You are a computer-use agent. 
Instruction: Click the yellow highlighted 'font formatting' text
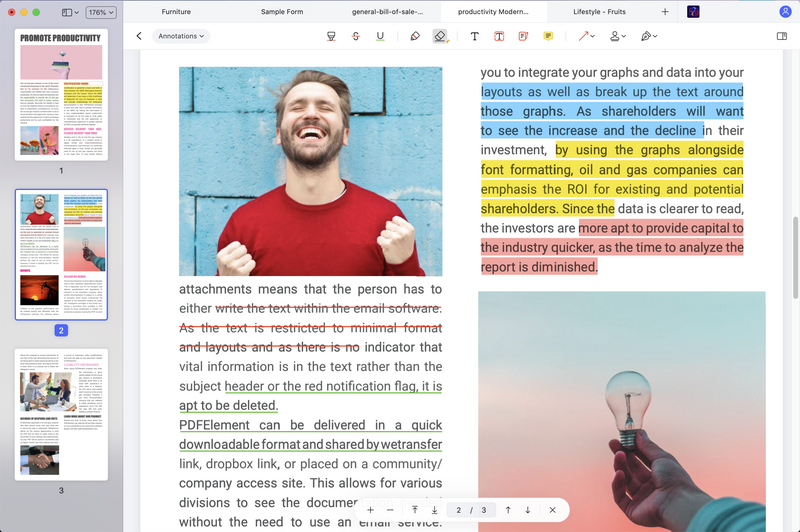tap(526, 169)
